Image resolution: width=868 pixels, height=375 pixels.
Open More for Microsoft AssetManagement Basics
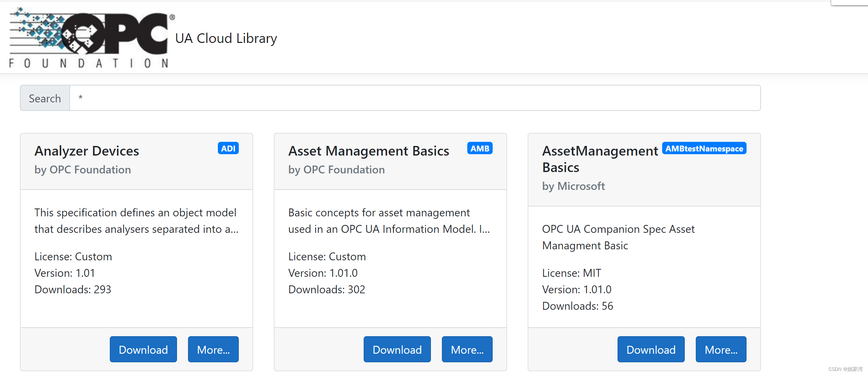coord(721,349)
